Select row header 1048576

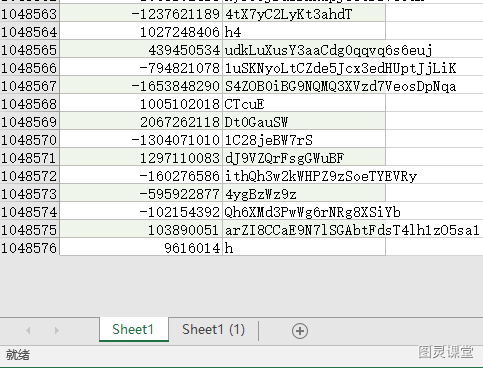[30, 248]
